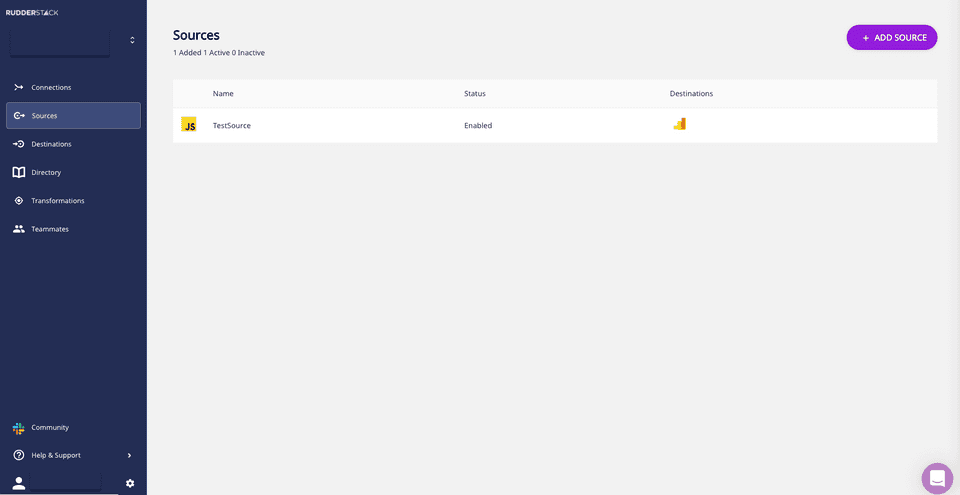Click the Connections icon in sidebar
The width and height of the screenshot is (960, 495).
tap(18, 87)
